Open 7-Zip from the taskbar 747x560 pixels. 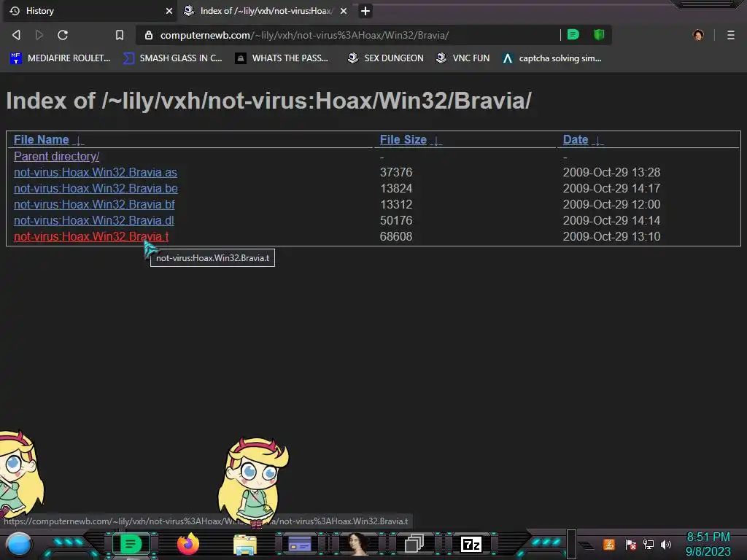pyautogui.click(x=471, y=544)
